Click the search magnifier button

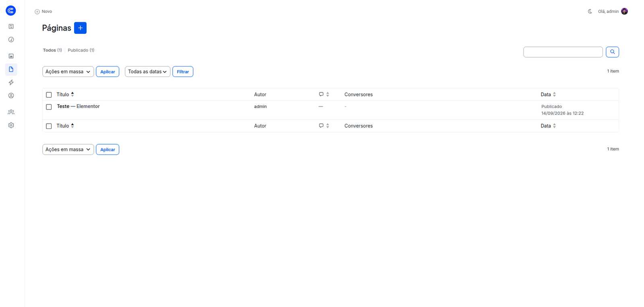click(x=612, y=52)
